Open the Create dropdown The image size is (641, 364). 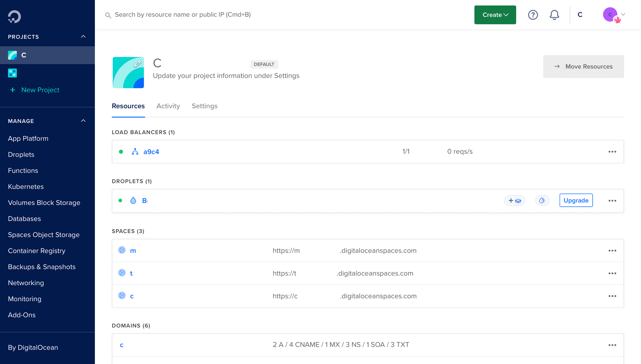tap(495, 15)
